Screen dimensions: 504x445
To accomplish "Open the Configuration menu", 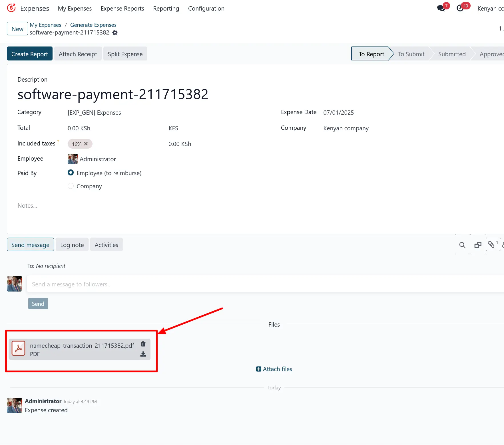I will click(x=206, y=9).
